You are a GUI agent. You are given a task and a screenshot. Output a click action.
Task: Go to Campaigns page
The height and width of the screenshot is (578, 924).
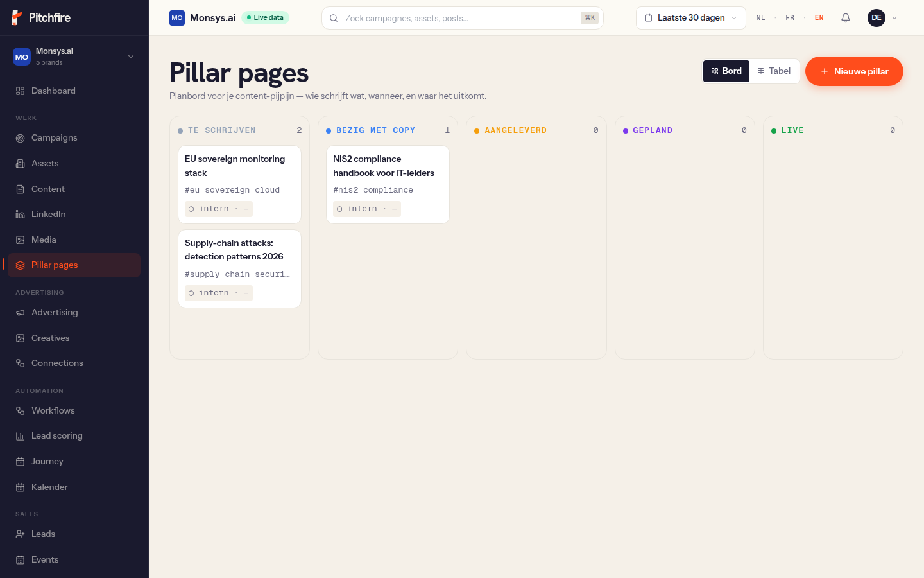[x=74, y=138]
